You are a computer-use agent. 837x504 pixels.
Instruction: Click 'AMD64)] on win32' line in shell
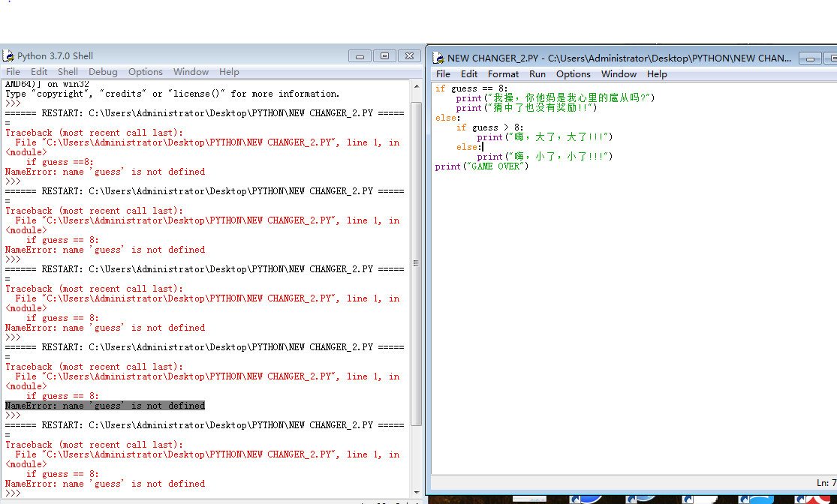47,84
